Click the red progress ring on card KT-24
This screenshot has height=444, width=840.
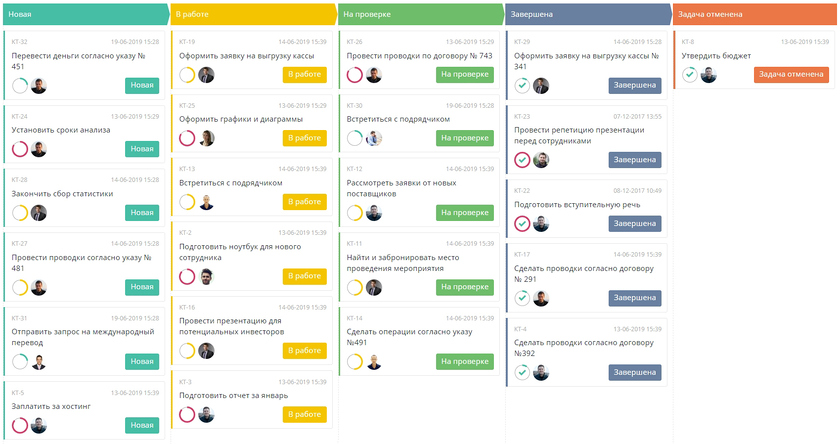click(20, 149)
